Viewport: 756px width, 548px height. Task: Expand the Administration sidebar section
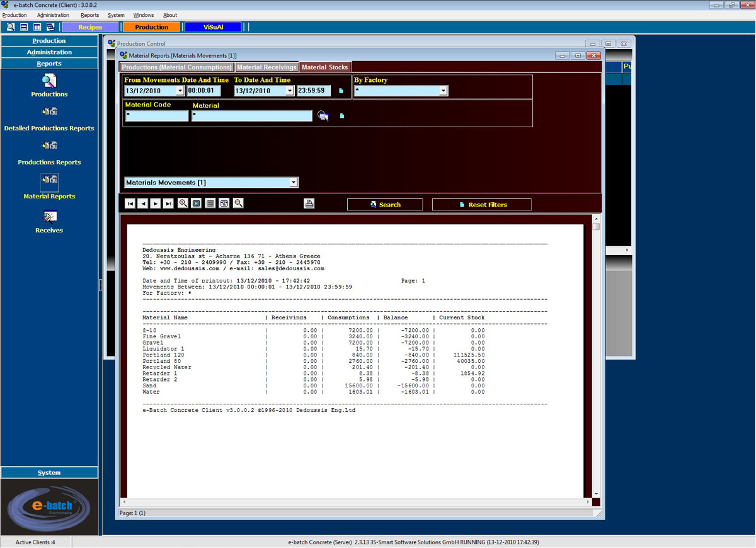click(x=49, y=52)
